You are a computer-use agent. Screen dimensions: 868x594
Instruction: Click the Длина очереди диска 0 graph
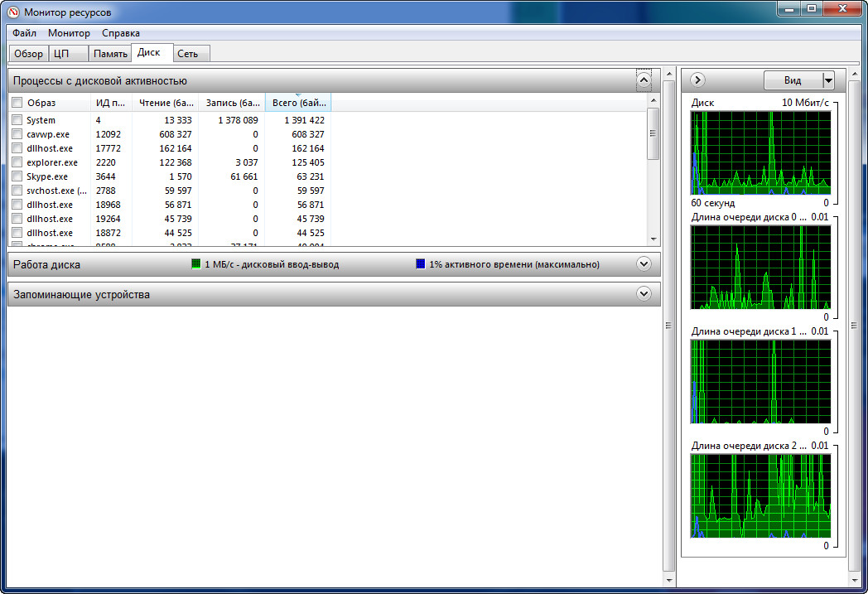click(x=760, y=268)
